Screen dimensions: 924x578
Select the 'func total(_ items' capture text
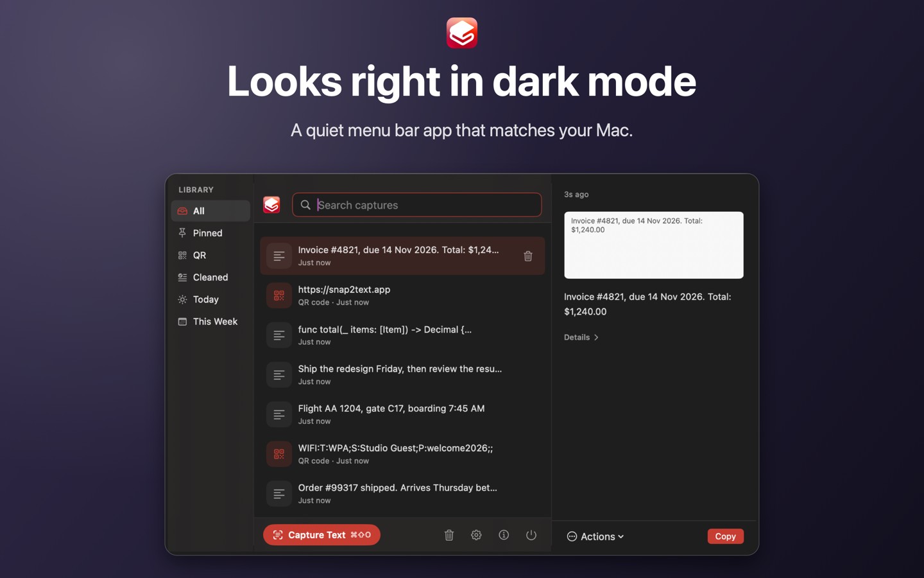pos(384,329)
